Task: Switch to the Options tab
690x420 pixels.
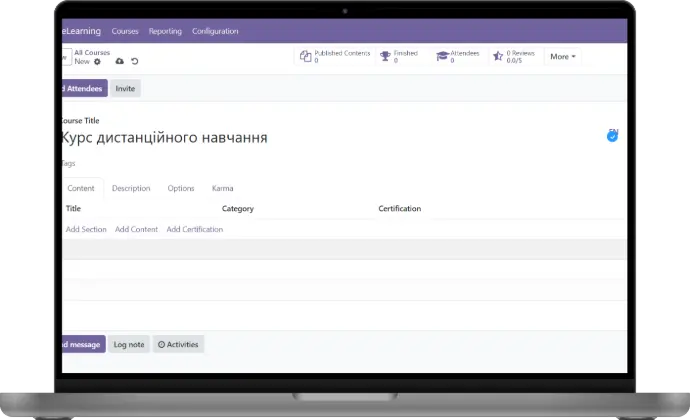Action: 181,188
